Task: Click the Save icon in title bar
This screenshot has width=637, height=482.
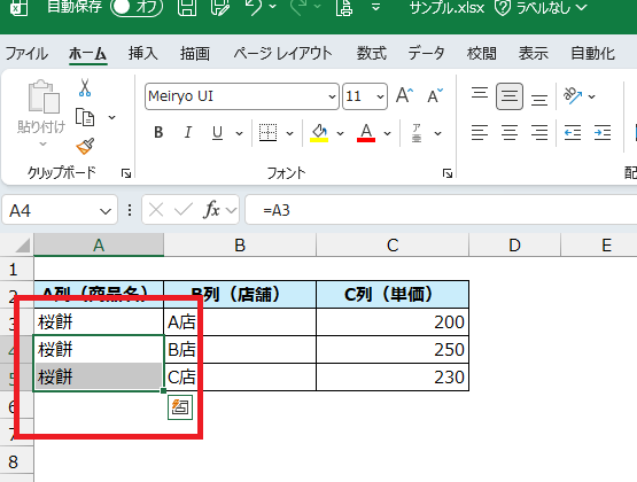Action: 186,10
